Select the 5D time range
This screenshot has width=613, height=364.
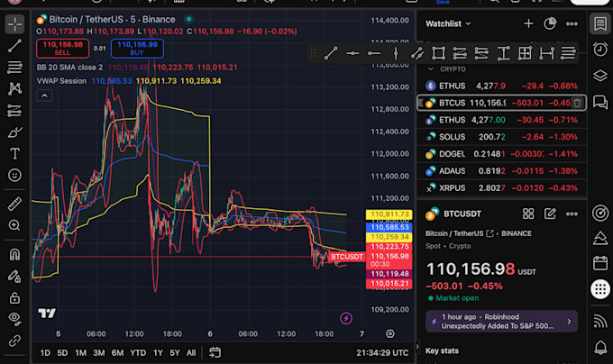(x=62, y=352)
